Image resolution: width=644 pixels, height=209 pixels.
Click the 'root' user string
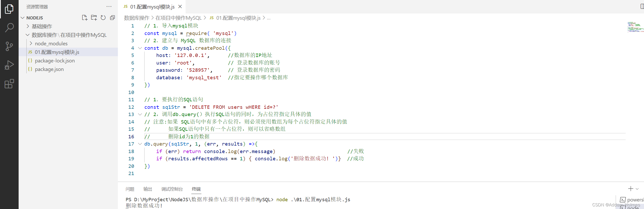click(x=183, y=63)
